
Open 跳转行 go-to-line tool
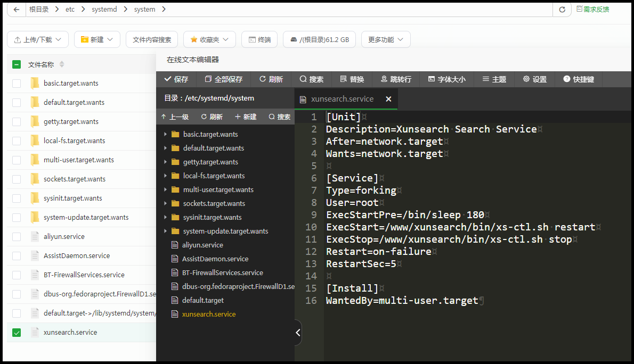(x=396, y=79)
